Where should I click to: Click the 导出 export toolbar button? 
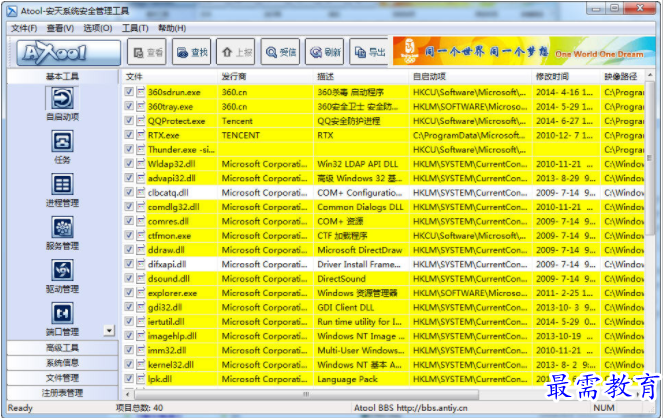click(x=369, y=52)
